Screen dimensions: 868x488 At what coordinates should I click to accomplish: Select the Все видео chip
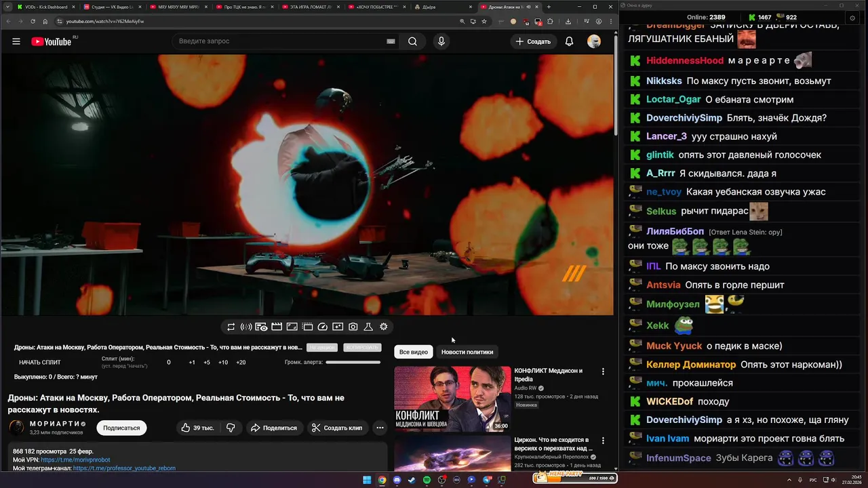pos(414,352)
